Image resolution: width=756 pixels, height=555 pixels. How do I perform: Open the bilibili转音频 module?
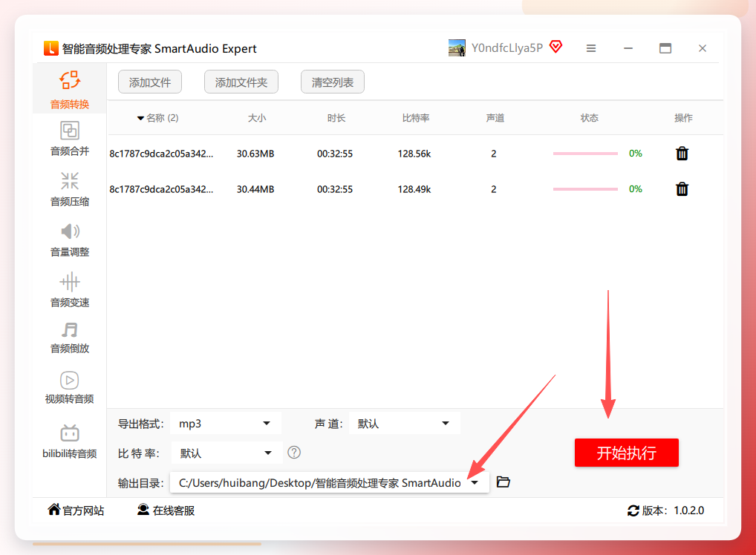[x=69, y=441]
